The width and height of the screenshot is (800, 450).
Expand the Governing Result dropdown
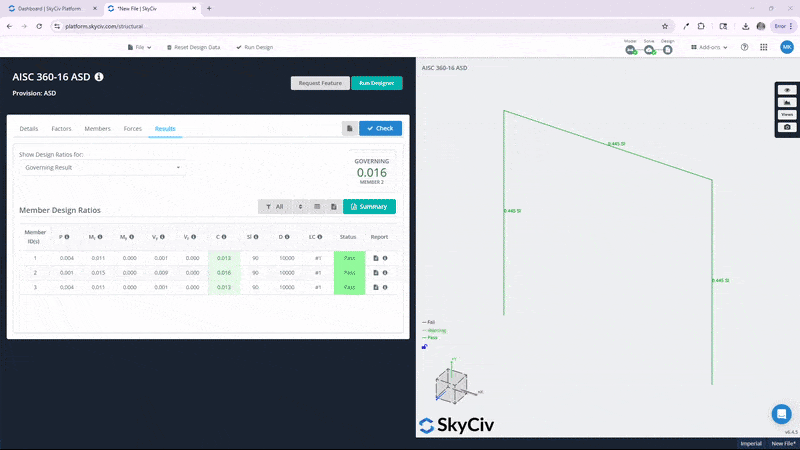point(101,168)
